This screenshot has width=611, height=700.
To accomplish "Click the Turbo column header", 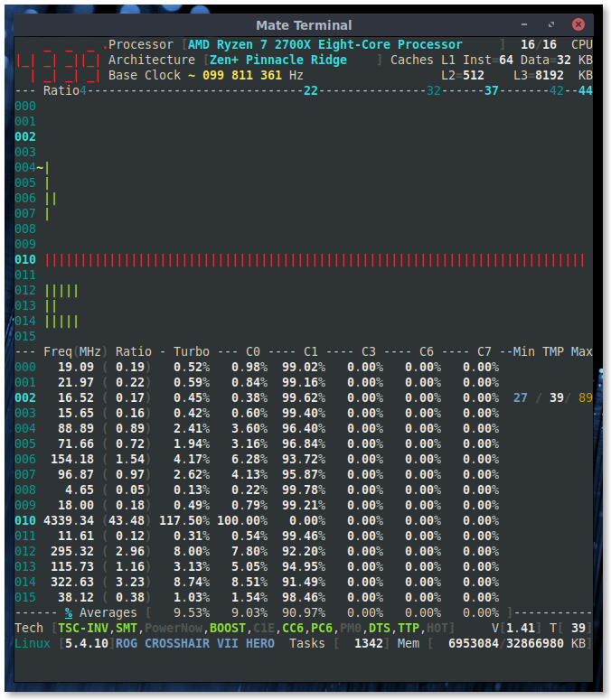I will click(191, 351).
